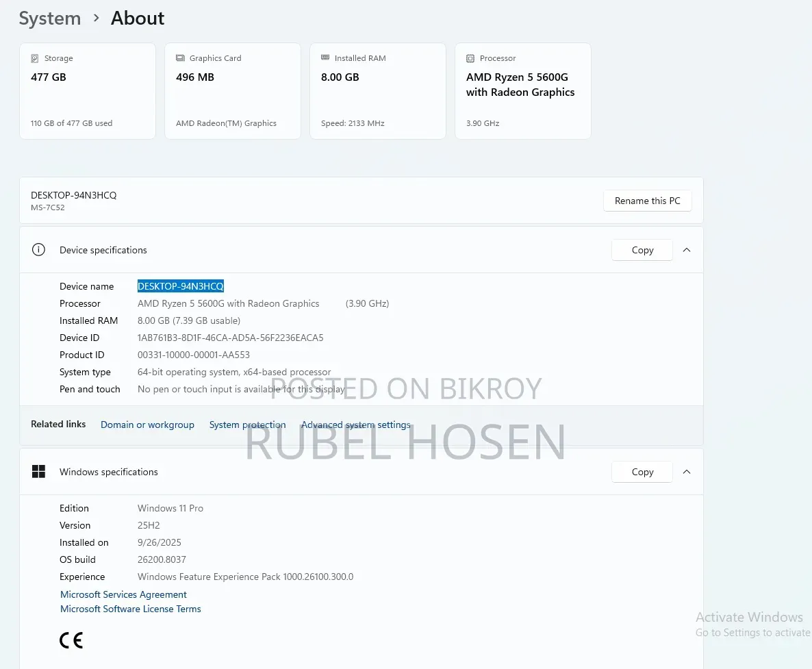
Task: Click the Speed: 2133 MHz text
Action: coord(353,123)
